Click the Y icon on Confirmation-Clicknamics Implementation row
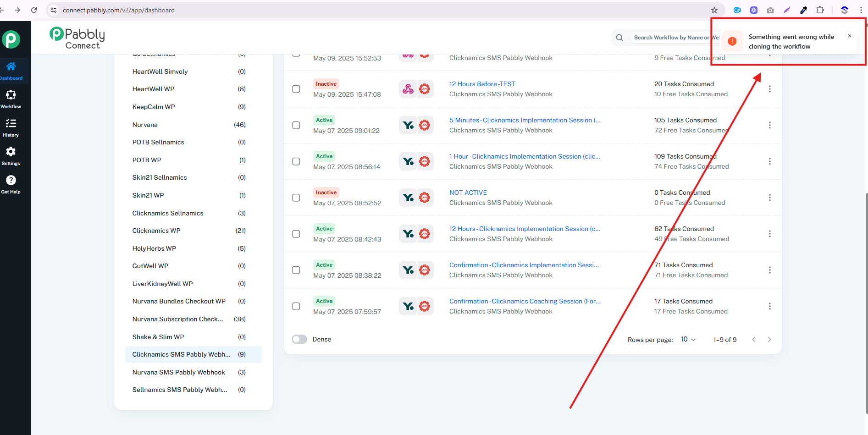This screenshot has width=868, height=435. [408, 270]
